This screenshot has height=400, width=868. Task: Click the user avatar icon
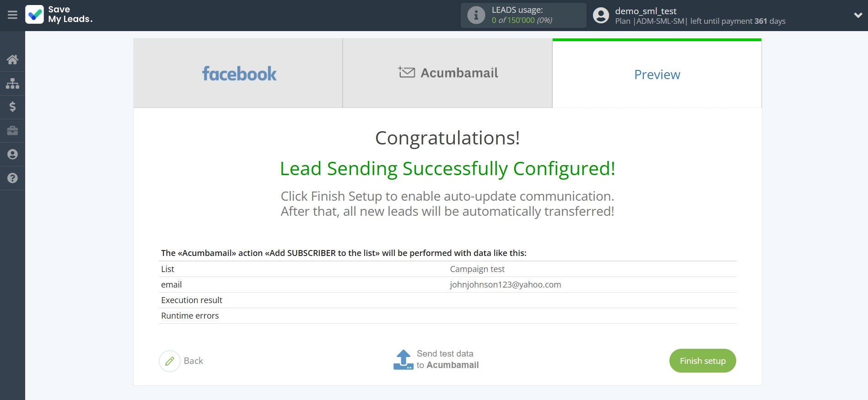tap(601, 16)
